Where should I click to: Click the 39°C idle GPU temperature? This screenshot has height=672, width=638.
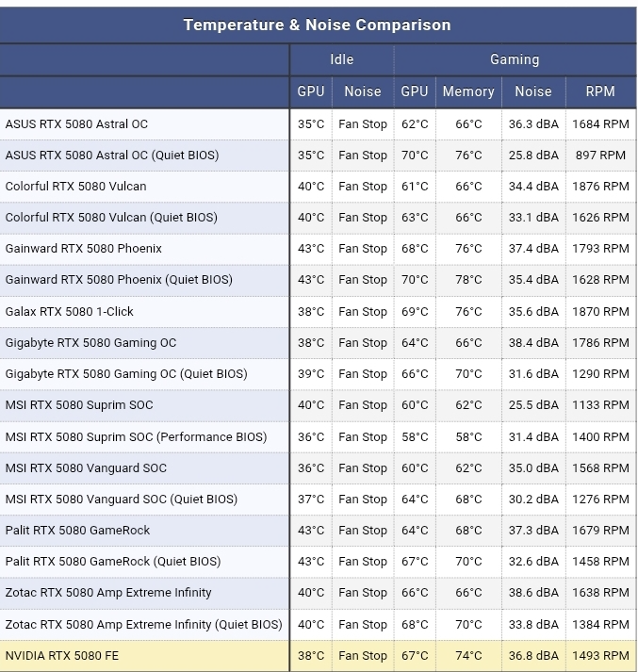(311, 374)
